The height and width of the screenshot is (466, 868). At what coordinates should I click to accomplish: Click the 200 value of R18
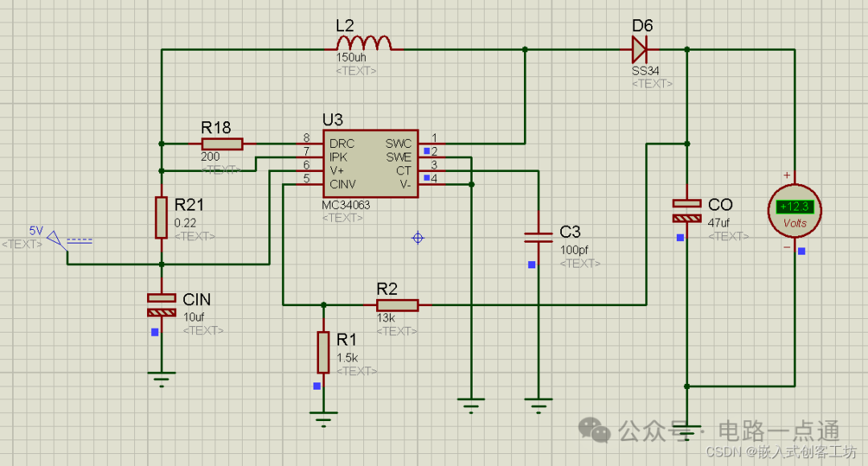[211, 157]
